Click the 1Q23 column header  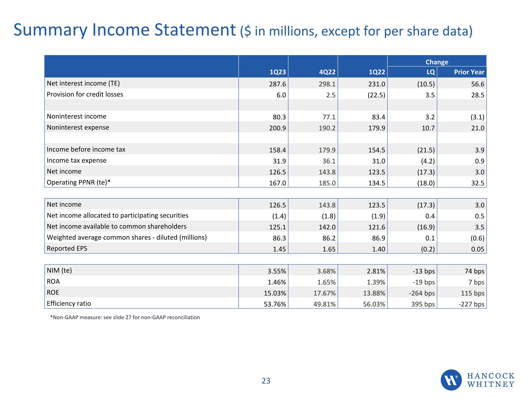point(278,72)
